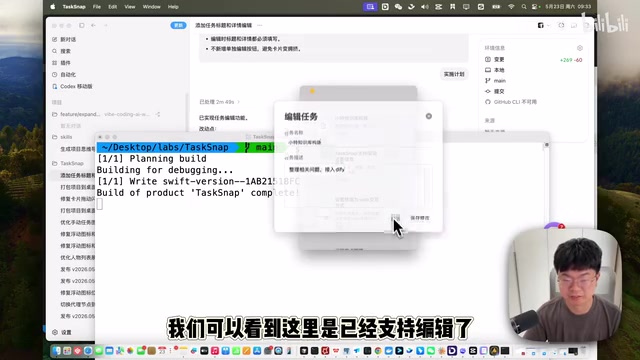Open the Wi-Fi status menu
This screenshot has height=360, width=640.
(511, 7)
